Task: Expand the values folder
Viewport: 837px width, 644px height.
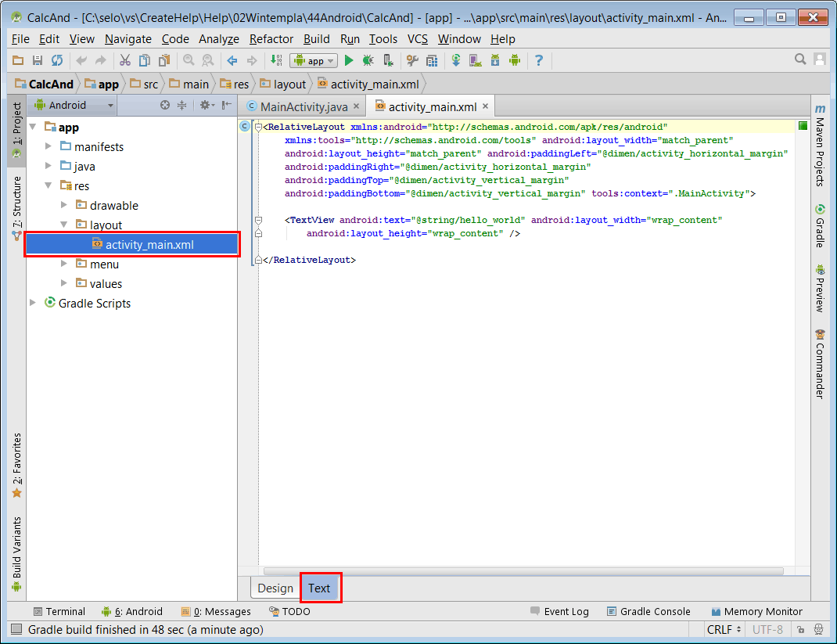Action: pyautogui.click(x=64, y=283)
